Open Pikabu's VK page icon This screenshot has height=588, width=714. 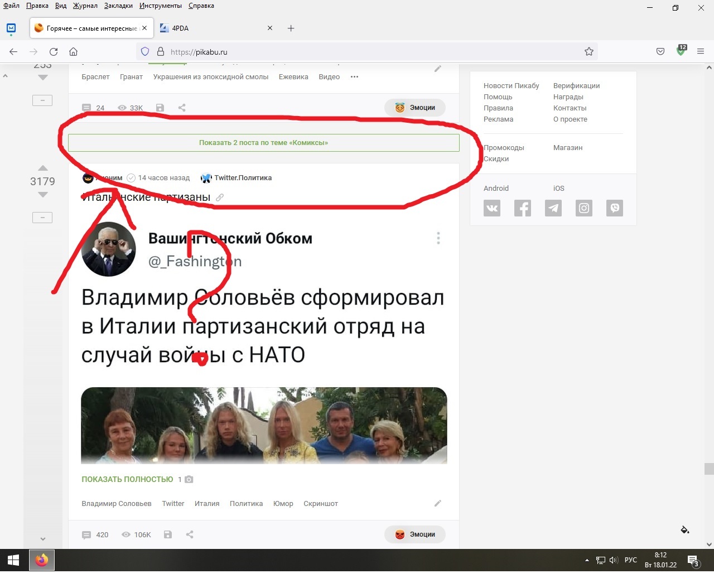click(x=492, y=208)
